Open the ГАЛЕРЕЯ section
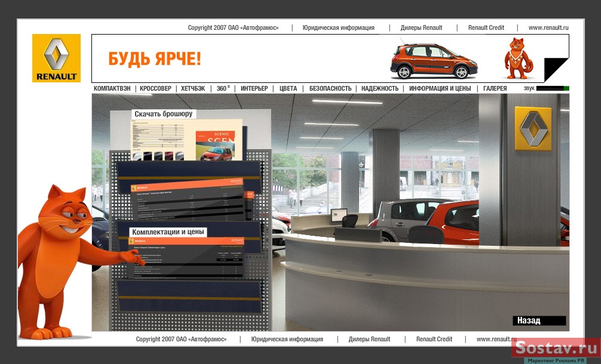The width and height of the screenshot is (601, 364). pyautogui.click(x=495, y=88)
